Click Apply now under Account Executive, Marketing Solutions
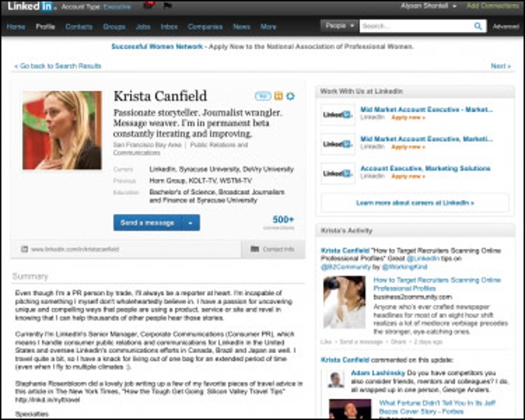This screenshot has width=525, height=420. pos(408,177)
